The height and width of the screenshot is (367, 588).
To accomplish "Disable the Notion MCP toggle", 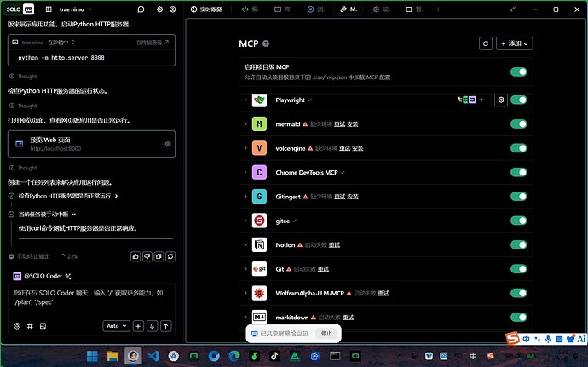I will [x=519, y=244].
